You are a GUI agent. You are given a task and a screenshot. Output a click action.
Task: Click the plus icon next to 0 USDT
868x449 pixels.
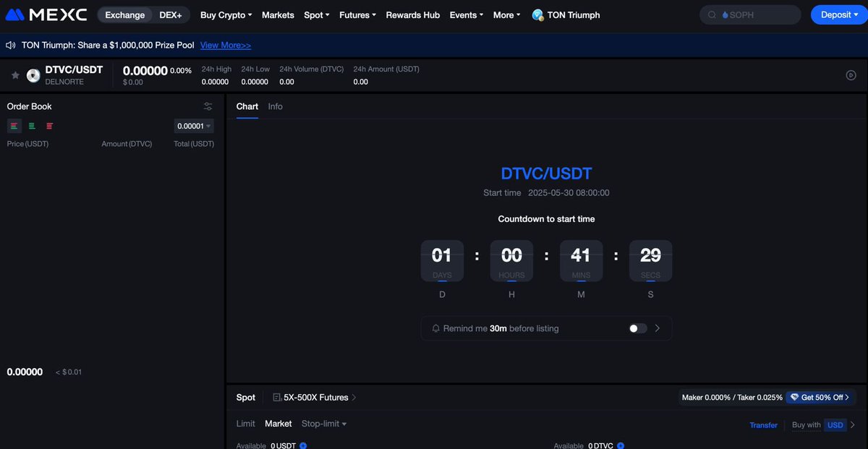tap(303, 445)
